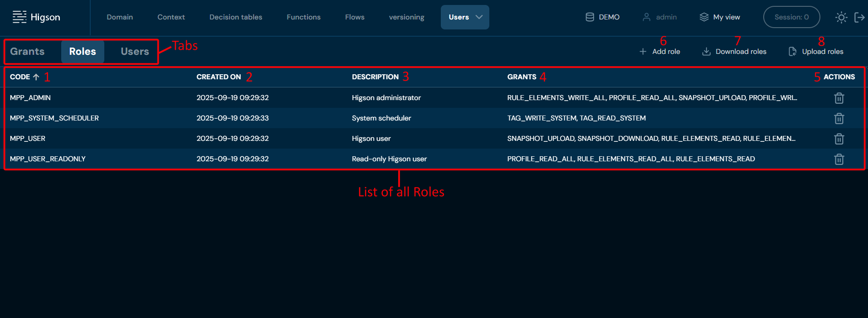
Task: Open My view layers icon
Action: [704, 17]
